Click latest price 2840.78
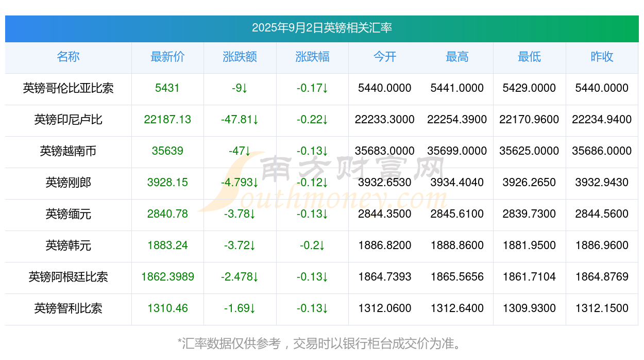644x360 pixels. (x=167, y=214)
